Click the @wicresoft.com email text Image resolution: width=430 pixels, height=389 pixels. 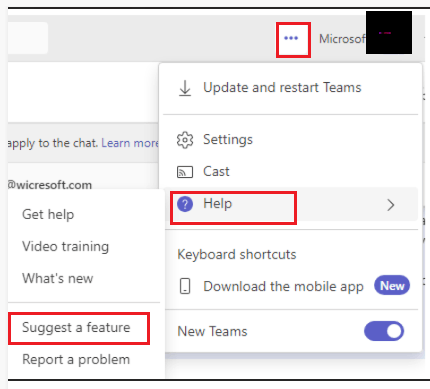click(x=50, y=185)
